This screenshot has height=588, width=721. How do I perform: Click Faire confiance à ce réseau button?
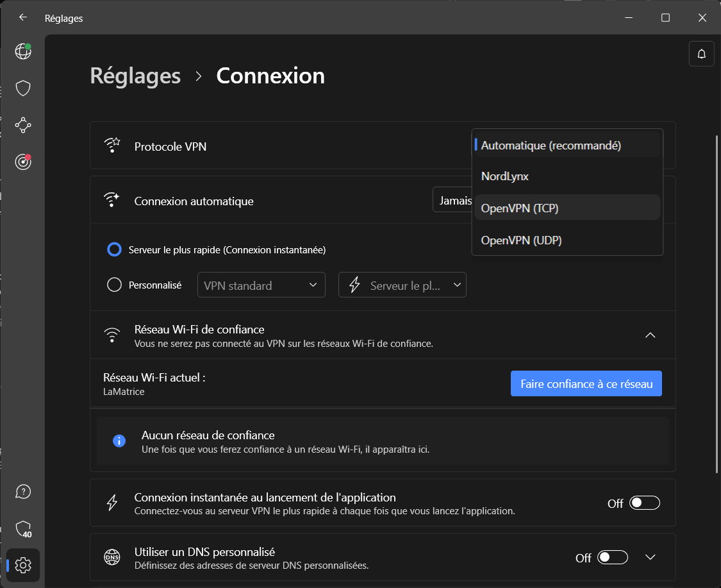click(586, 383)
